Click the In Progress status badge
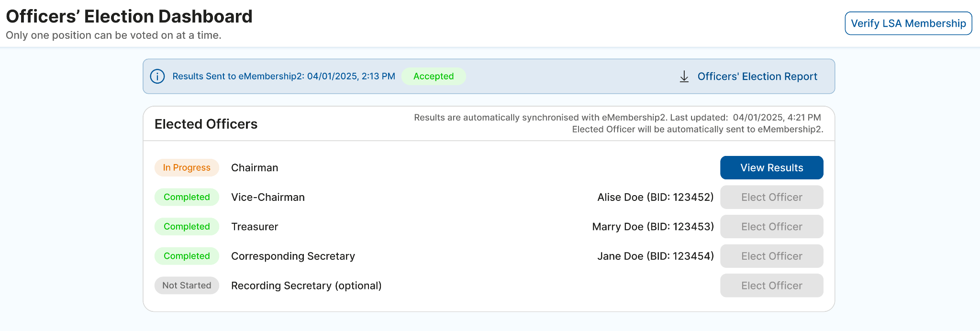Screen dimensions: 980x331 pyautogui.click(x=187, y=168)
